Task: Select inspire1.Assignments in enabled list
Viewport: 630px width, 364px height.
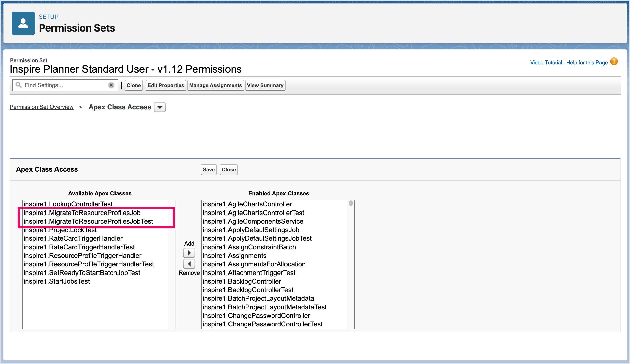Action: click(274, 256)
